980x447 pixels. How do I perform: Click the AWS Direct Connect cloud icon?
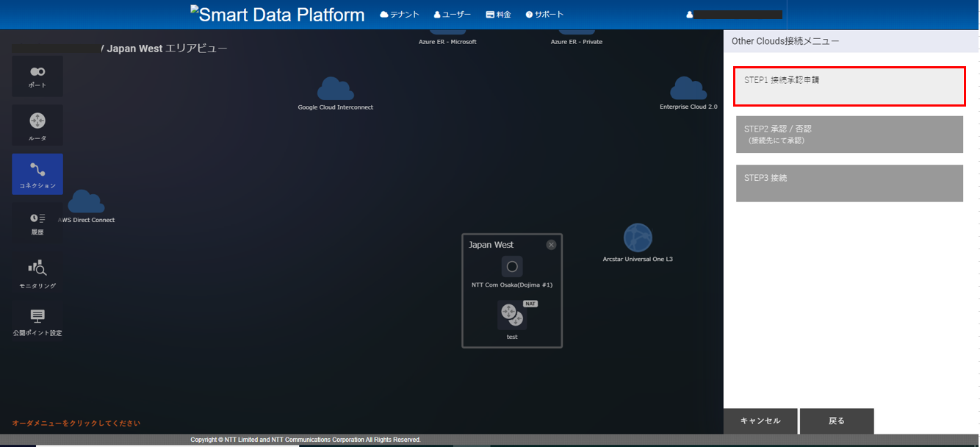pyautogui.click(x=86, y=202)
